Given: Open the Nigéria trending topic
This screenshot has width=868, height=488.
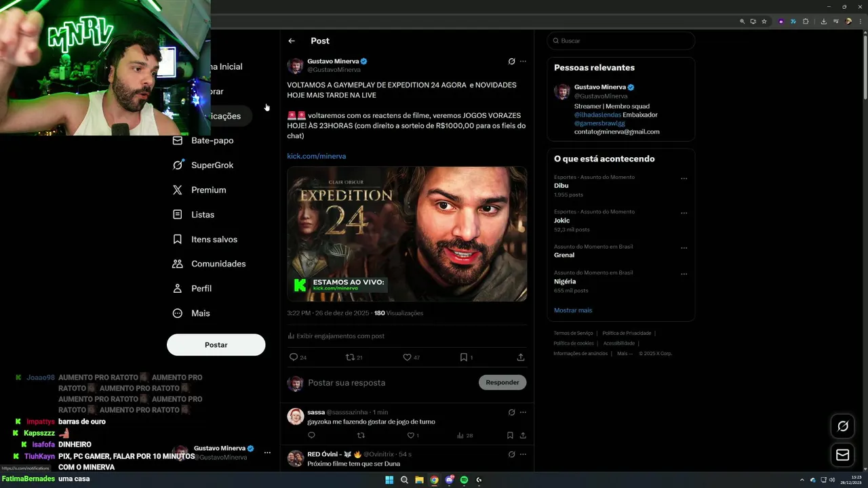Looking at the screenshot, I should point(565,281).
